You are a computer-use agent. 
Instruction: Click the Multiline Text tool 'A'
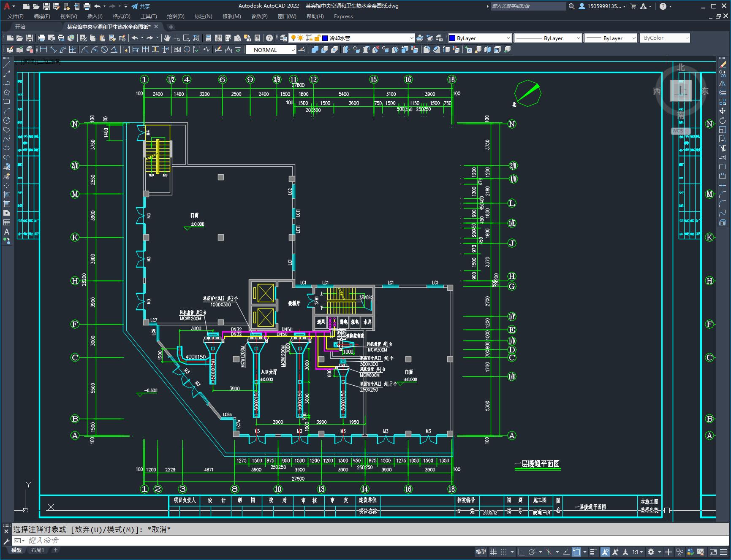7,232
